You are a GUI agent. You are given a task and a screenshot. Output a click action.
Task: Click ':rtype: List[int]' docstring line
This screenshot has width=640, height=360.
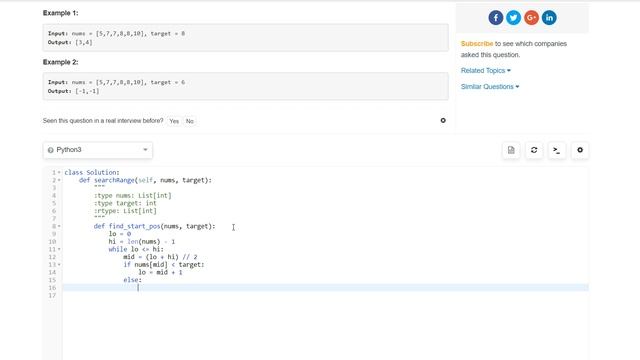click(x=125, y=211)
